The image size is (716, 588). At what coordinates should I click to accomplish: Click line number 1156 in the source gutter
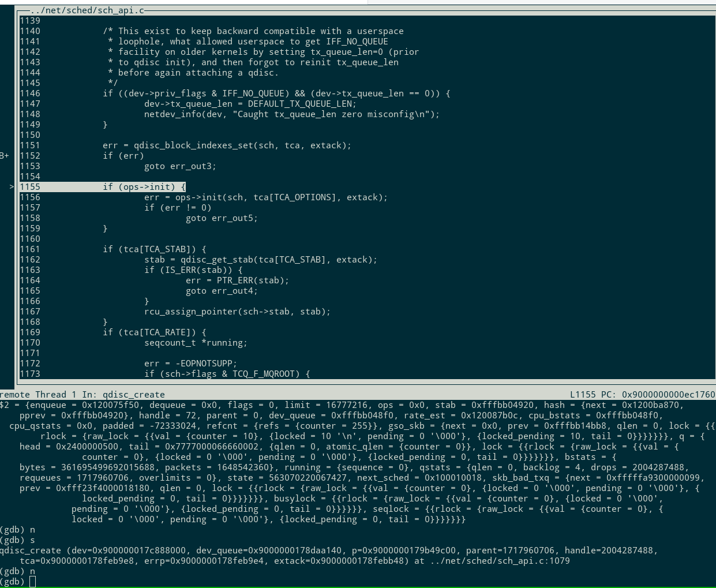30,197
